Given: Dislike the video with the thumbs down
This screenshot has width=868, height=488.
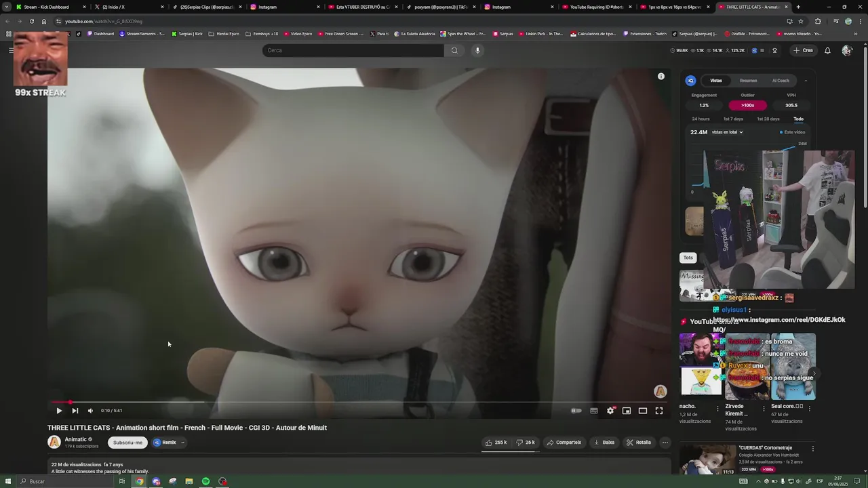Looking at the screenshot, I should point(526,443).
